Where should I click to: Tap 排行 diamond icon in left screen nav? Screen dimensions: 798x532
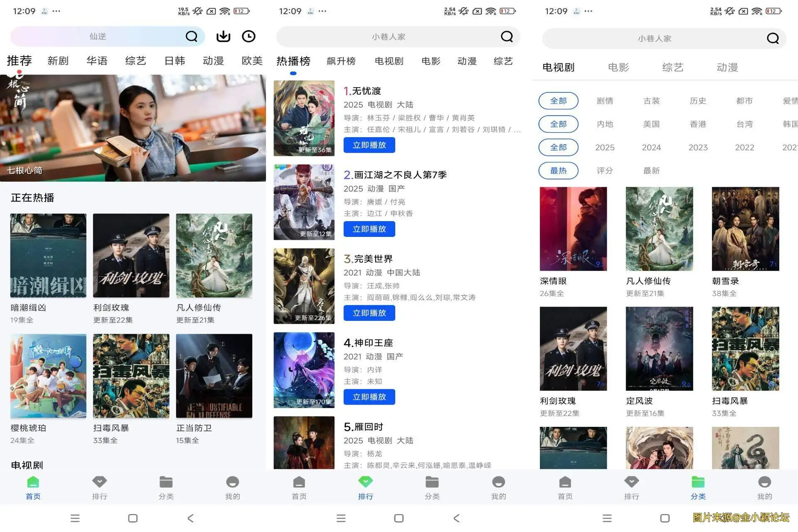(x=99, y=482)
